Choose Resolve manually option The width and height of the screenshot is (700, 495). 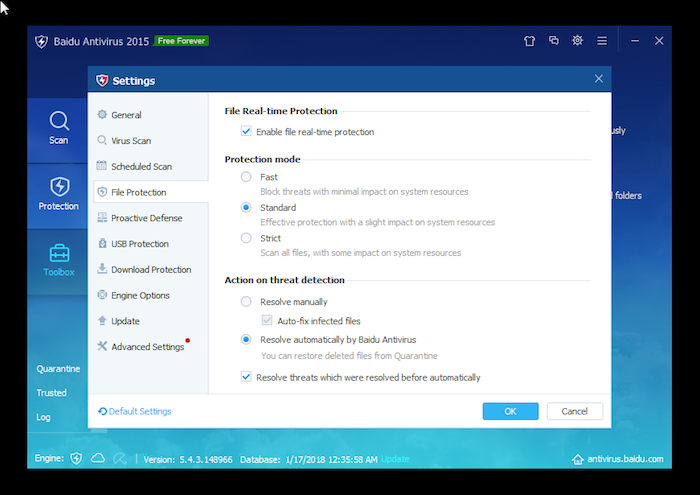246,302
